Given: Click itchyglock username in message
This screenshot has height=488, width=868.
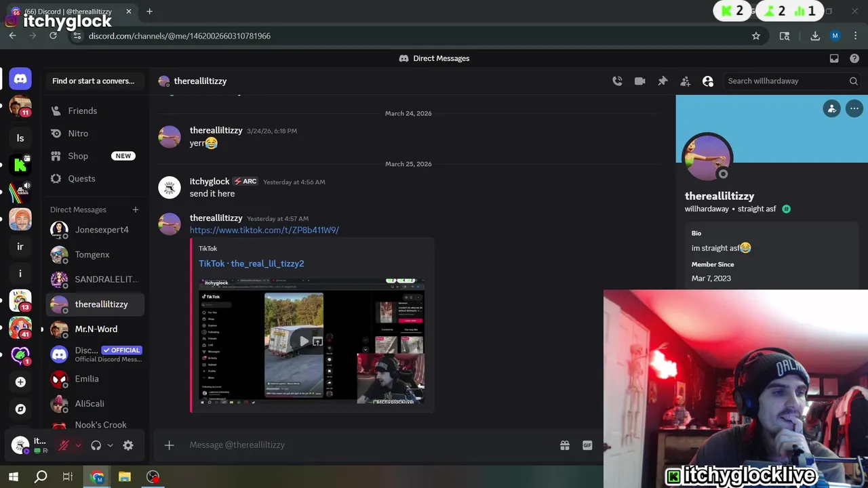Looking at the screenshot, I should click(210, 182).
